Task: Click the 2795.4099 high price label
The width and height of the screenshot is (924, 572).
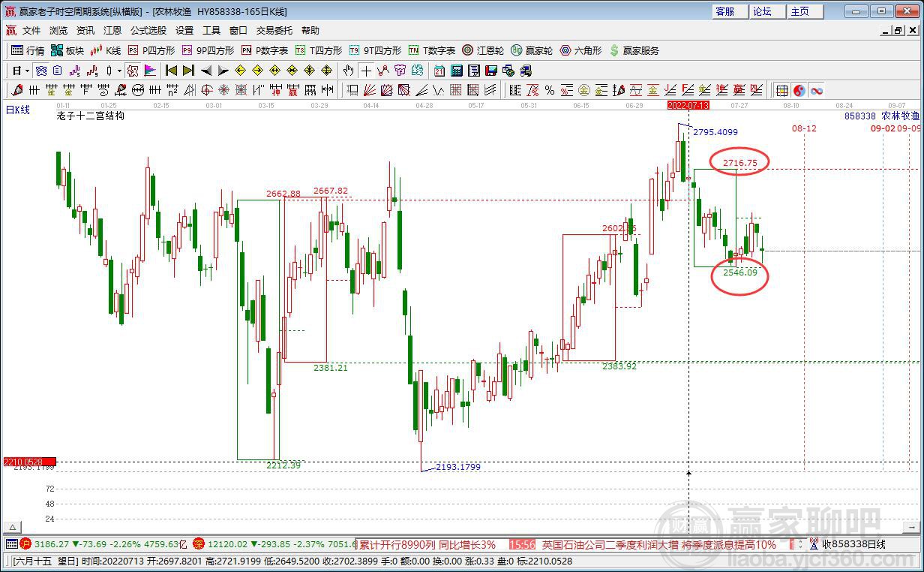Action: (x=715, y=132)
